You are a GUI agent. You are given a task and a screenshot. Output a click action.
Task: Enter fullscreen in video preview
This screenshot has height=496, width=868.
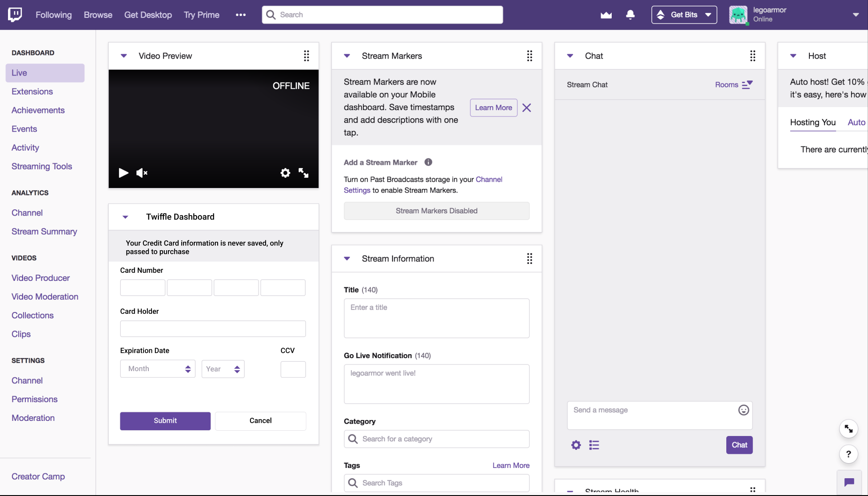(x=303, y=173)
